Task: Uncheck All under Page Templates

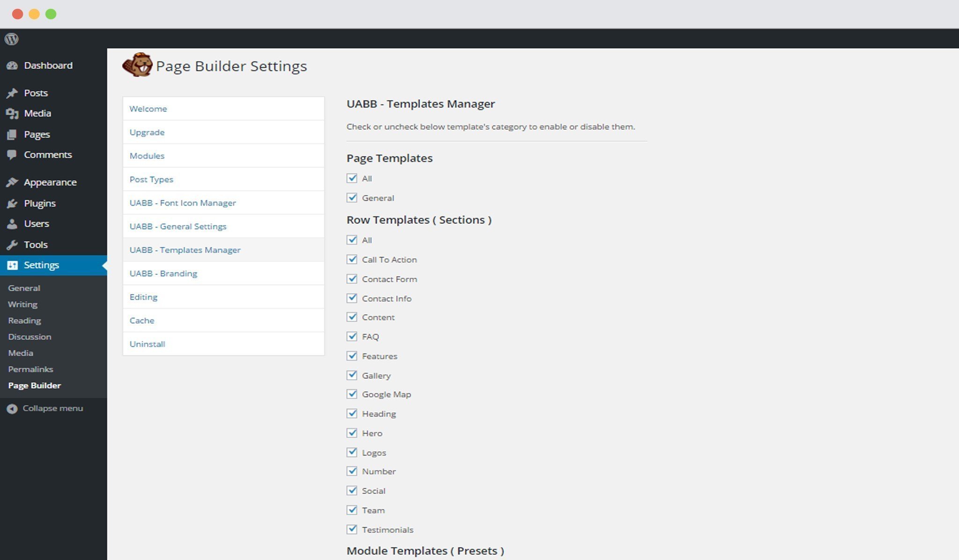Action: tap(352, 178)
